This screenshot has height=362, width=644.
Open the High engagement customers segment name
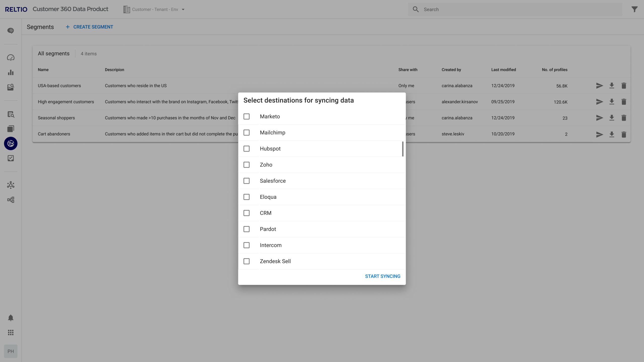click(66, 102)
